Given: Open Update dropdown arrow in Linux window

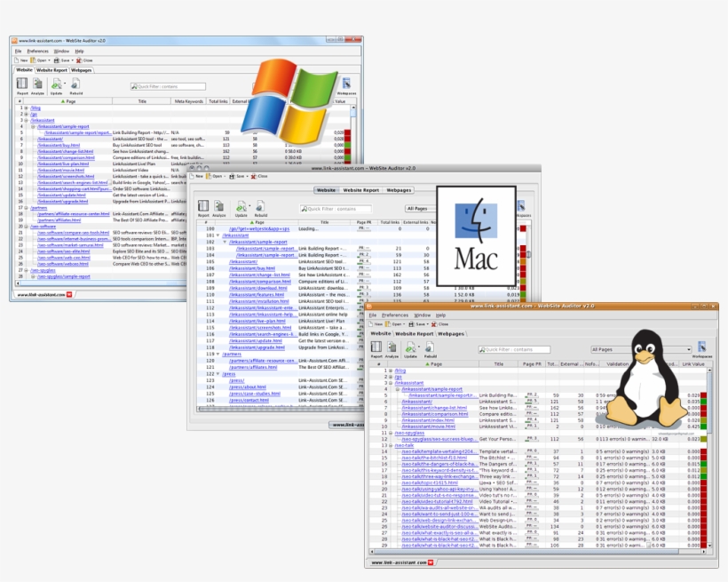Looking at the screenshot, I should 419,347.
